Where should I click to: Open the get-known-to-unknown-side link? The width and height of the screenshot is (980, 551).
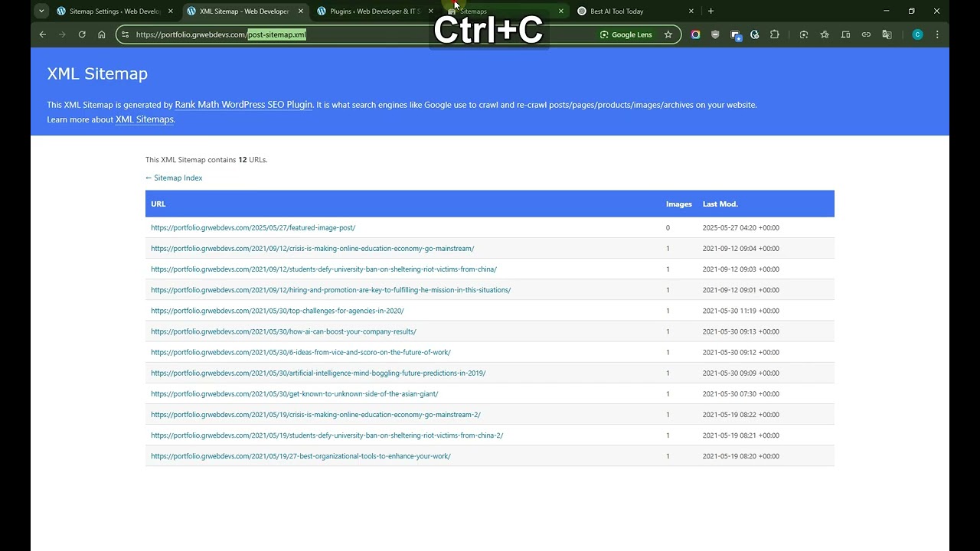295,393
